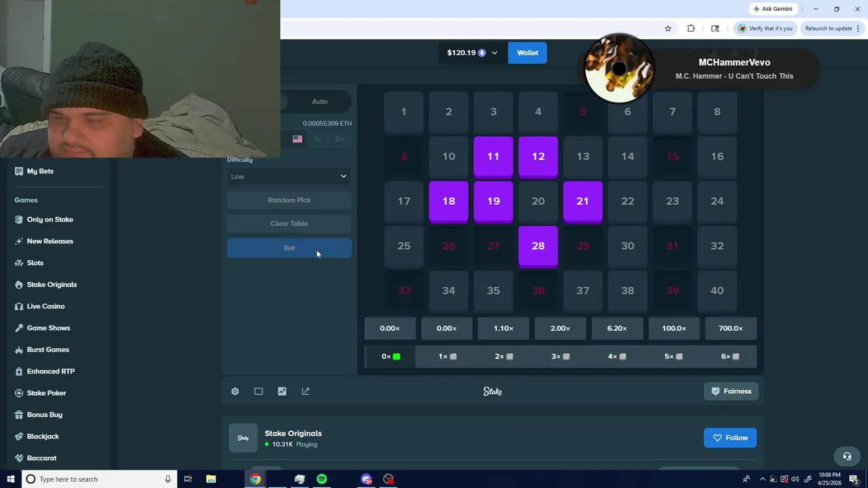Screen dimensions: 868x488
Task: Open the Wallet button
Action: coord(528,53)
